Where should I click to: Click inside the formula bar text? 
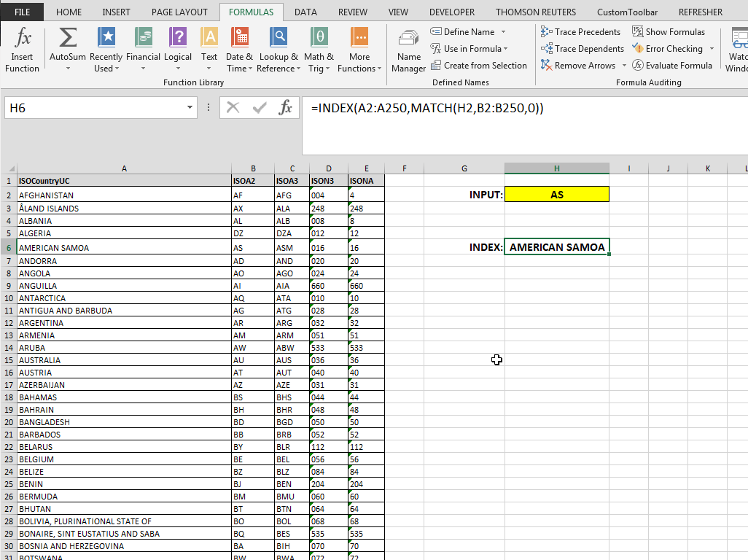coord(427,108)
